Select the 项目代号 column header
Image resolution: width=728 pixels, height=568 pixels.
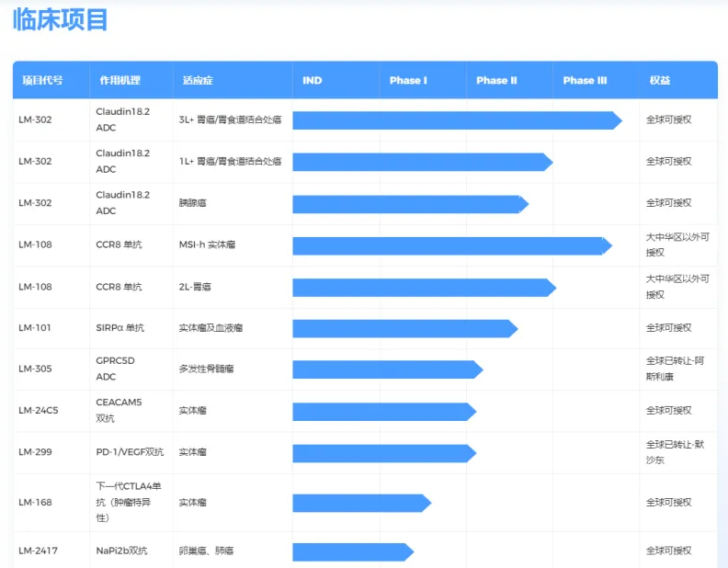pyautogui.click(x=43, y=81)
